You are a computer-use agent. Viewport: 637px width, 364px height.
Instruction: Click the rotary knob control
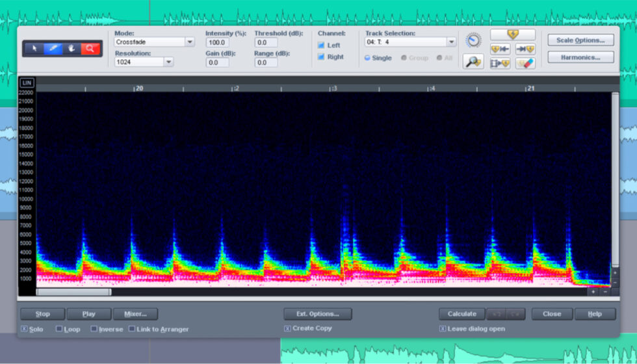[x=473, y=40]
